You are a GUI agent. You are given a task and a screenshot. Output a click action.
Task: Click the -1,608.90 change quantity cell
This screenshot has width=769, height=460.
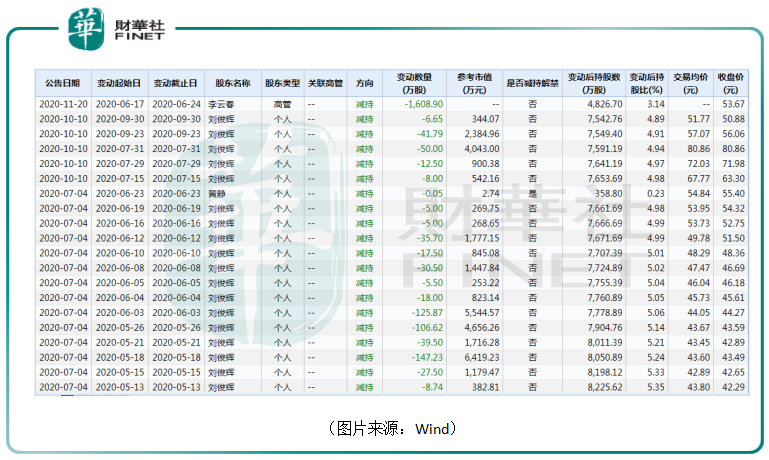pos(424,104)
